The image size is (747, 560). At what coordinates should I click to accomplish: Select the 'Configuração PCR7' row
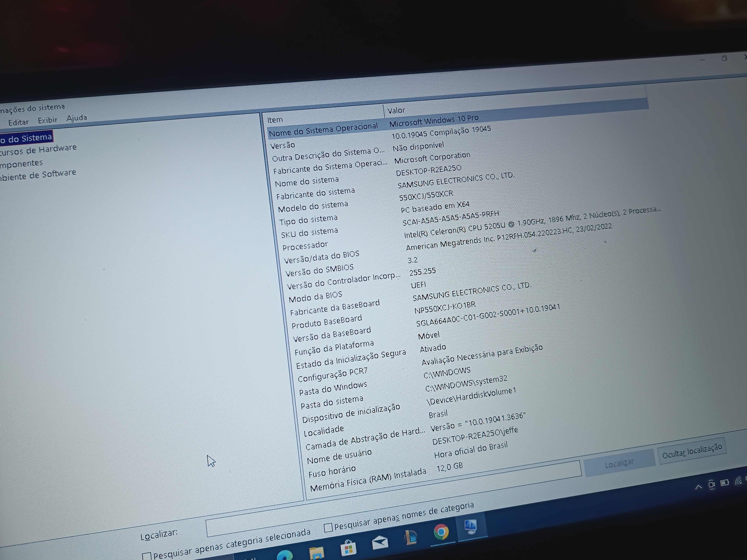coord(332,375)
